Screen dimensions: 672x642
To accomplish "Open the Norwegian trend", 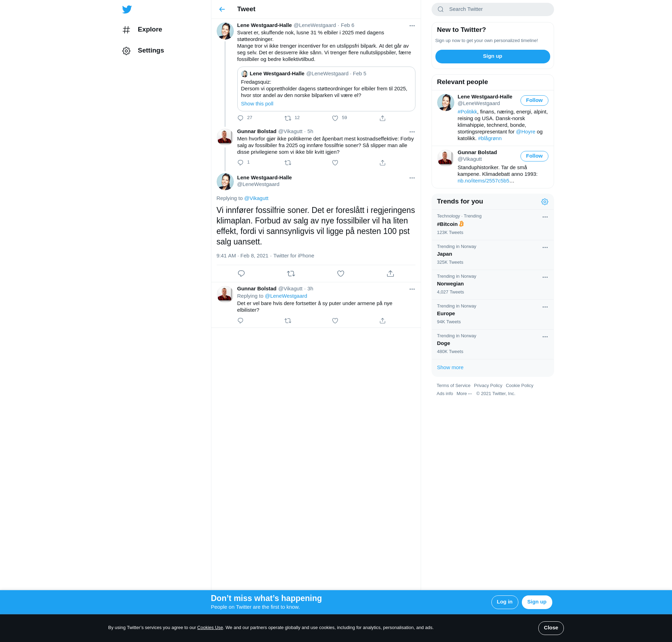I will (492, 285).
